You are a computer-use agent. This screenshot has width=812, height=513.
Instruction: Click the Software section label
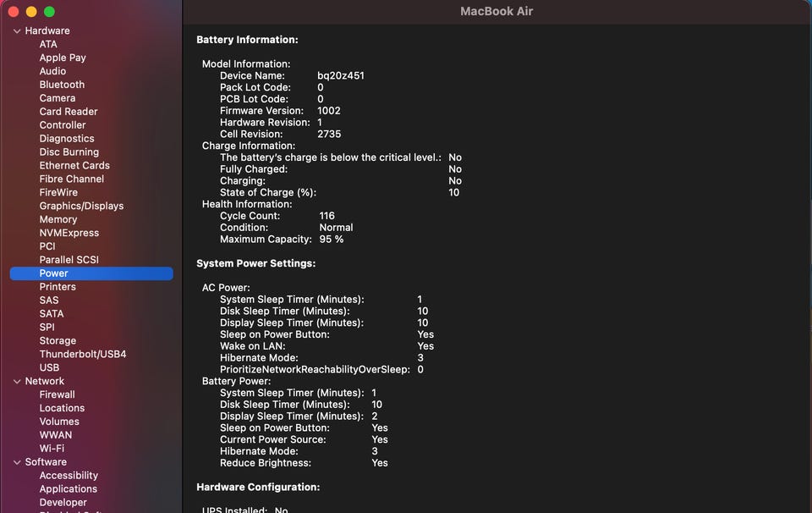pyautogui.click(x=46, y=462)
